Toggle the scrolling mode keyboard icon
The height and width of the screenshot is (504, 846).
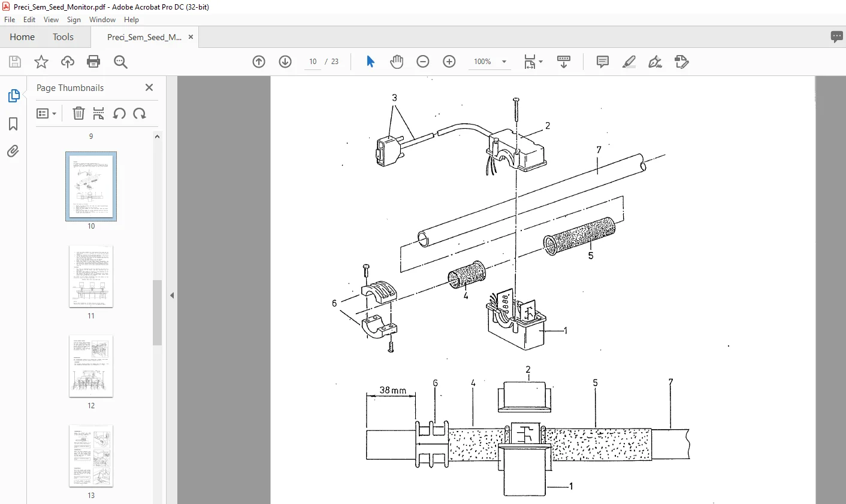[x=564, y=62]
